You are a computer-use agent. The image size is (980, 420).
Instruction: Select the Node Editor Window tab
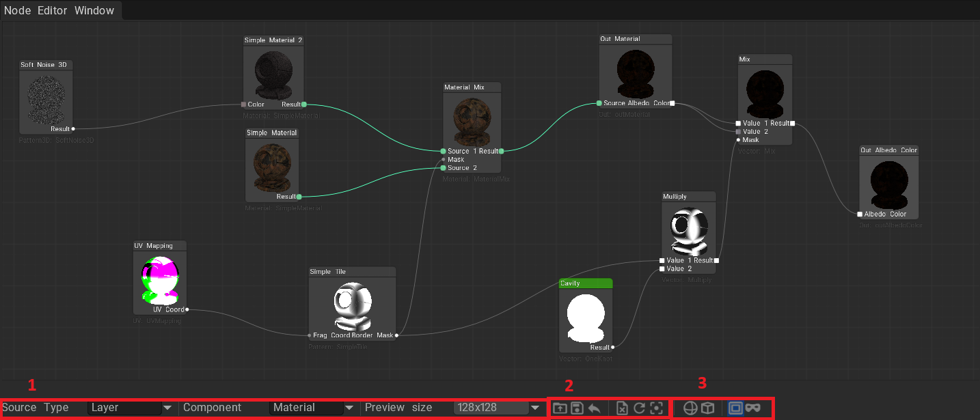(x=61, y=11)
